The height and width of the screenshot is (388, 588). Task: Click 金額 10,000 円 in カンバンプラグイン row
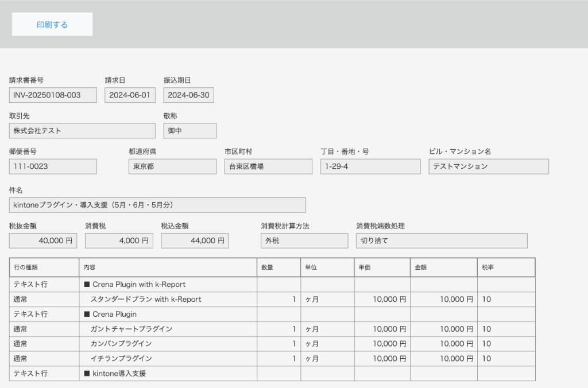tap(444, 344)
